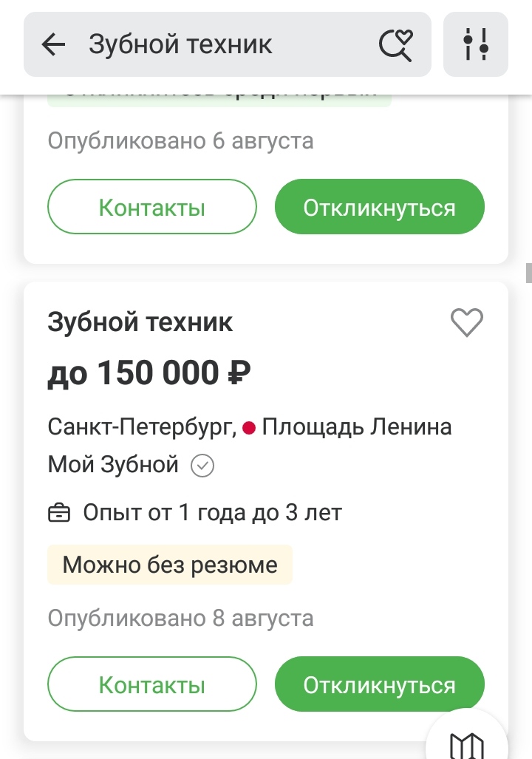This screenshot has height=759, width=532.
Task: Click Откликнуться in the upper vacancy card
Action: pos(380,207)
